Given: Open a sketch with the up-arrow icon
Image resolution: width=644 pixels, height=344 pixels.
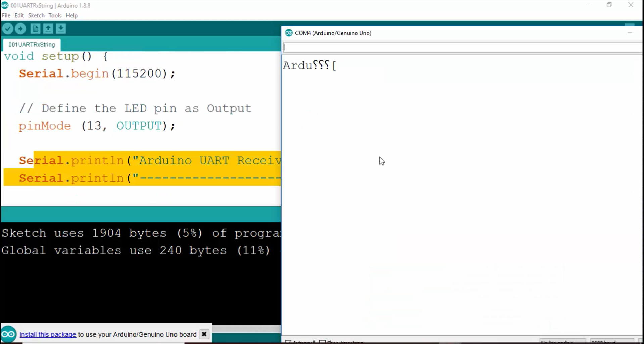Looking at the screenshot, I should click(x=48, y=29).
